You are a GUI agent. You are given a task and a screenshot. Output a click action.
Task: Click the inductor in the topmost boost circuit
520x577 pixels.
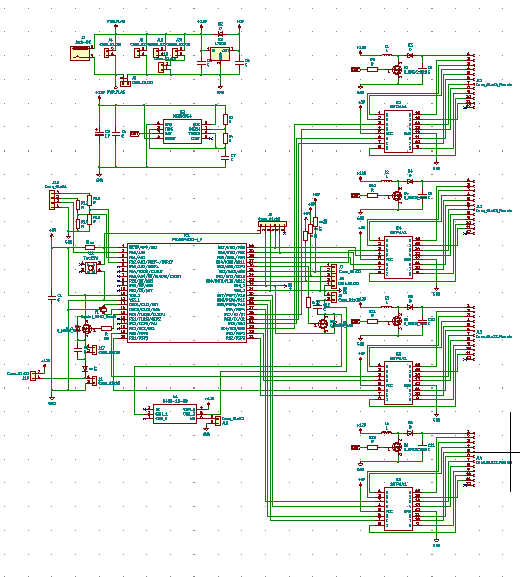point(386,55)
